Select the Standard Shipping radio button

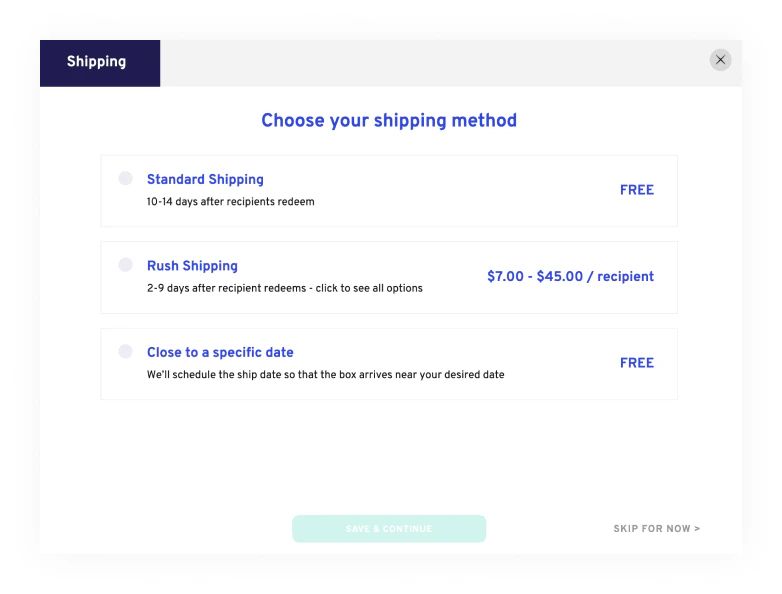pyautogui.click(x=126, y=178)
